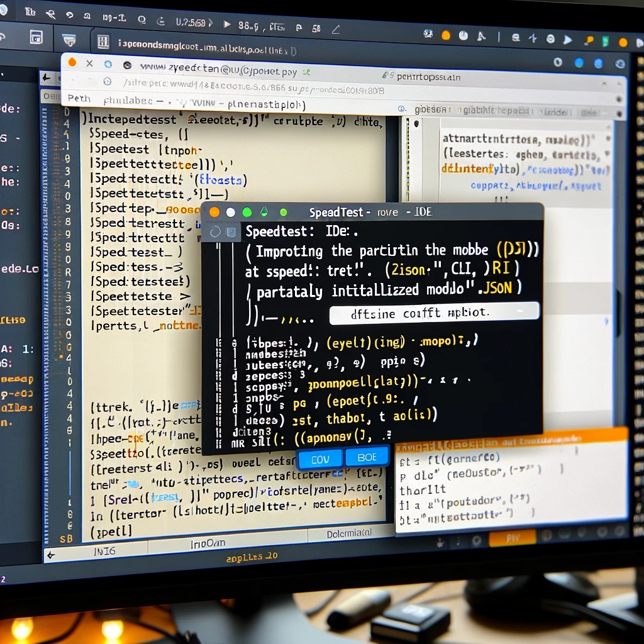The image size is (644, 644).
Task: Click the green triangle icon in SpeadTest title bar
Action: point(264,212)
